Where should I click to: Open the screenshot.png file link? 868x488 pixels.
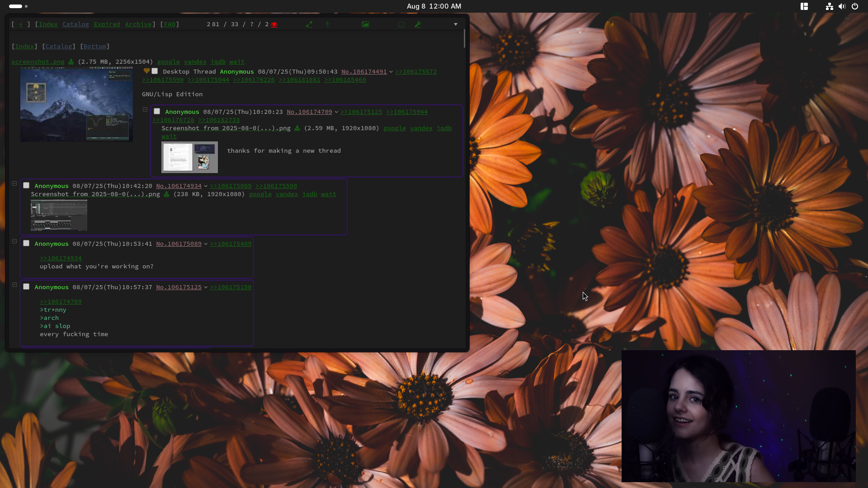click(x=38, y=61)
